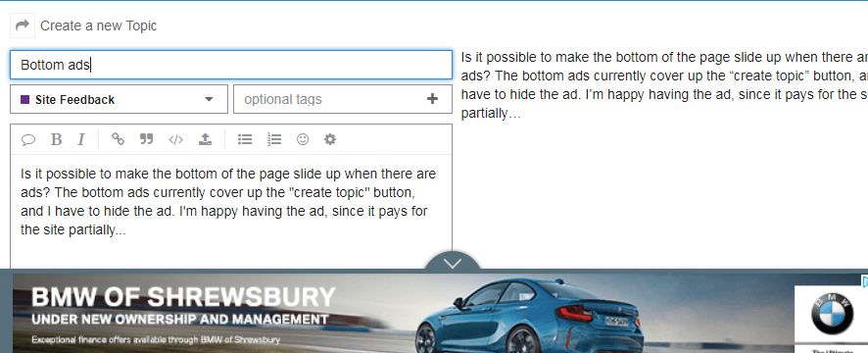Toggle bold formatting in the editor
Viewport: 868px width, 353px height.
point(56,139)
